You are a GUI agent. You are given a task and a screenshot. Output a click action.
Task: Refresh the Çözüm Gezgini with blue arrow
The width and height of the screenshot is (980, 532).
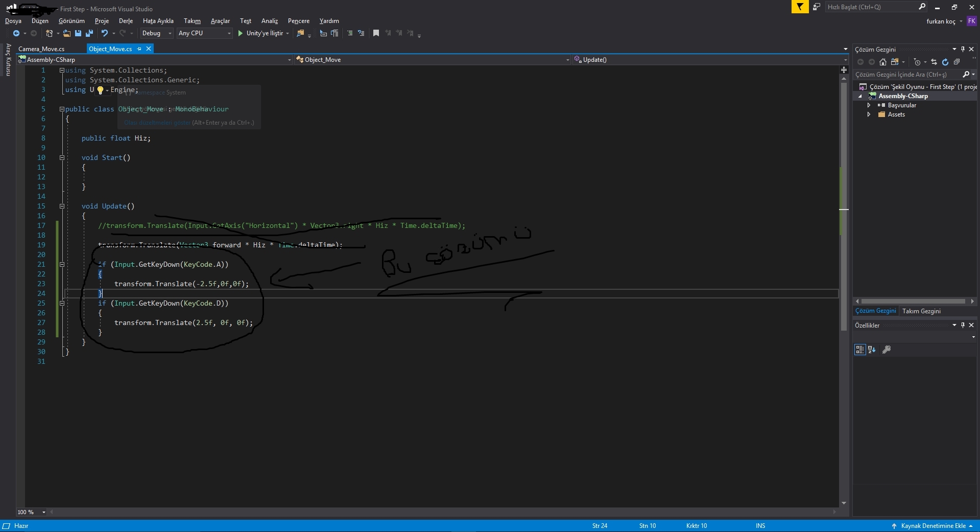[945, 62]
